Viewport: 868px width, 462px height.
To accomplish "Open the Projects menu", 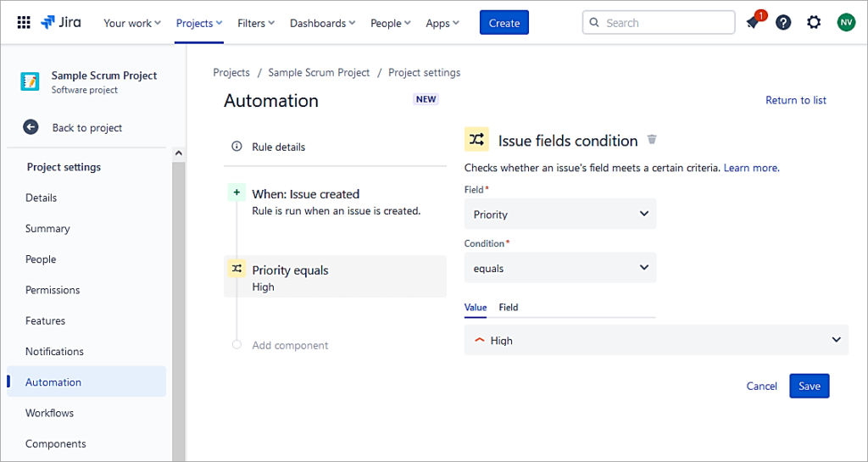I will pos(199,23).
